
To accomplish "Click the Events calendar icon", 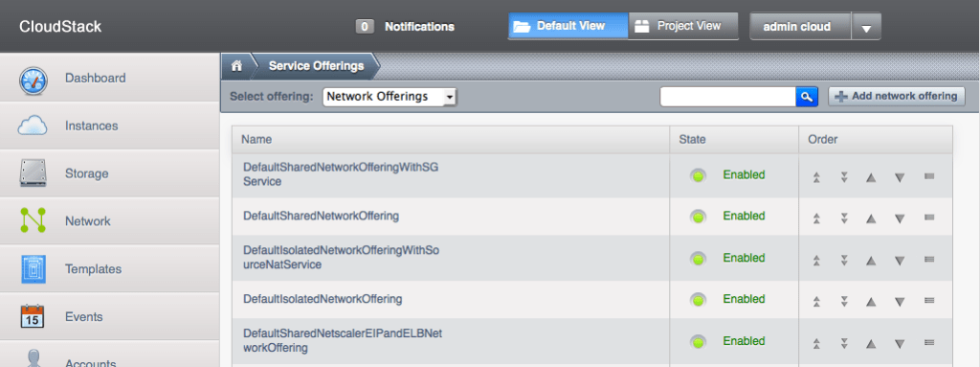I will click(33, 317).
